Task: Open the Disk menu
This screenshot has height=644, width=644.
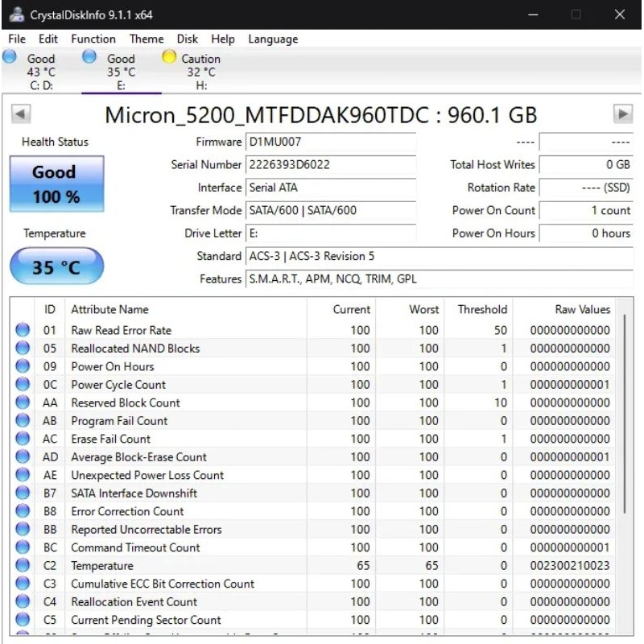Action: [188, 39]
